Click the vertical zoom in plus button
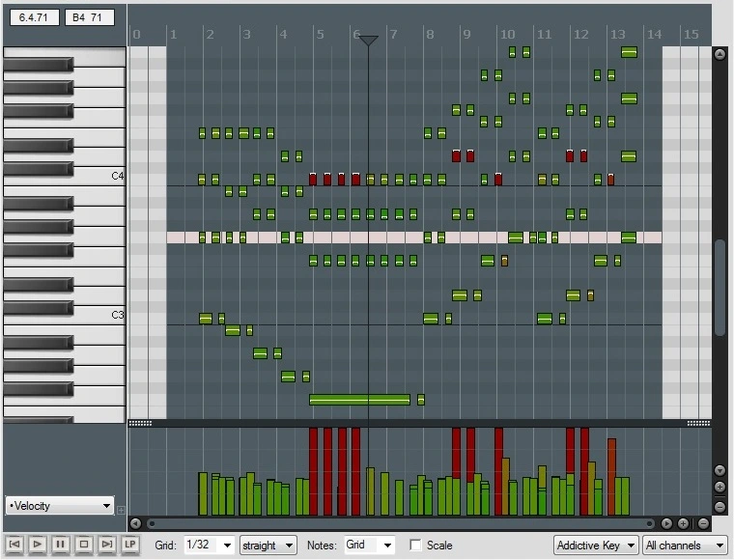734x560 pixels. (x=720, y=488)
